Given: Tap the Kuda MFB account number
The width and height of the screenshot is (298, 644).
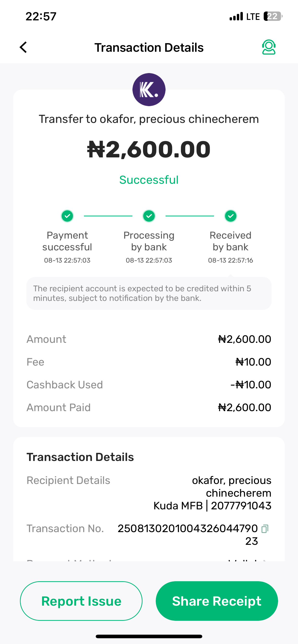Looking at the screenshot, I should click(241, 506).
